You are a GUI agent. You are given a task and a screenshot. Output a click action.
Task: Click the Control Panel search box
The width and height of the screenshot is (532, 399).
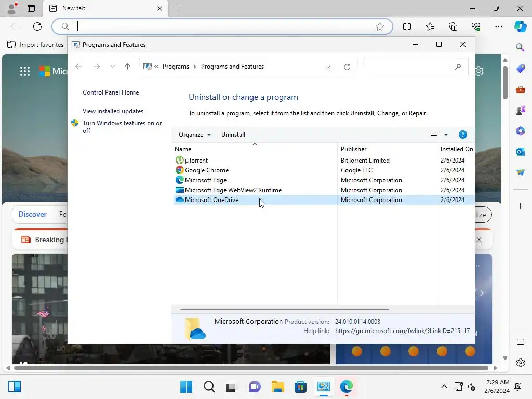pyautogui.click(x=416, y=66)
